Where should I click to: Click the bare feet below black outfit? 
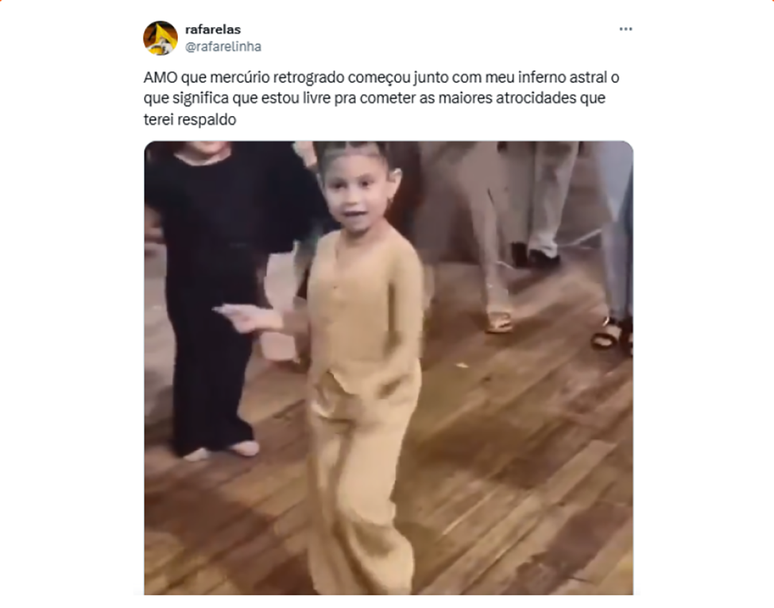click(222, 451)
